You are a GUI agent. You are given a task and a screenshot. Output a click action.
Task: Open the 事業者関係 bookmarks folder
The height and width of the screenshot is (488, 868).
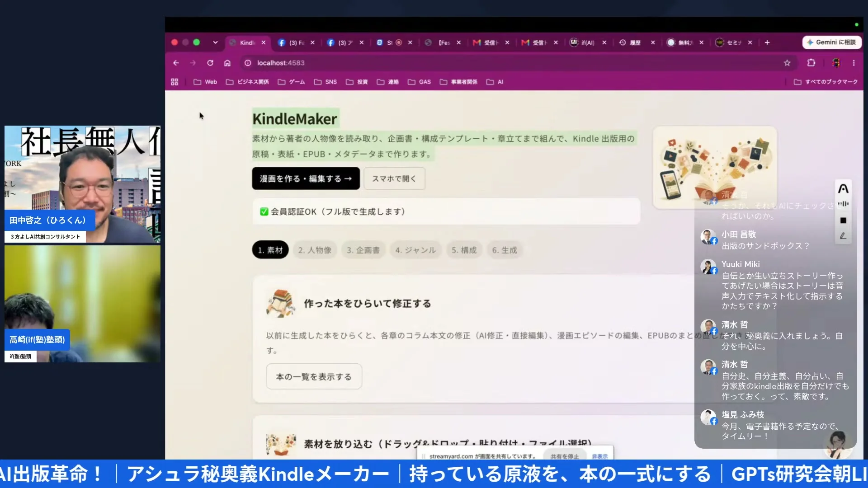tap(458, 82)
